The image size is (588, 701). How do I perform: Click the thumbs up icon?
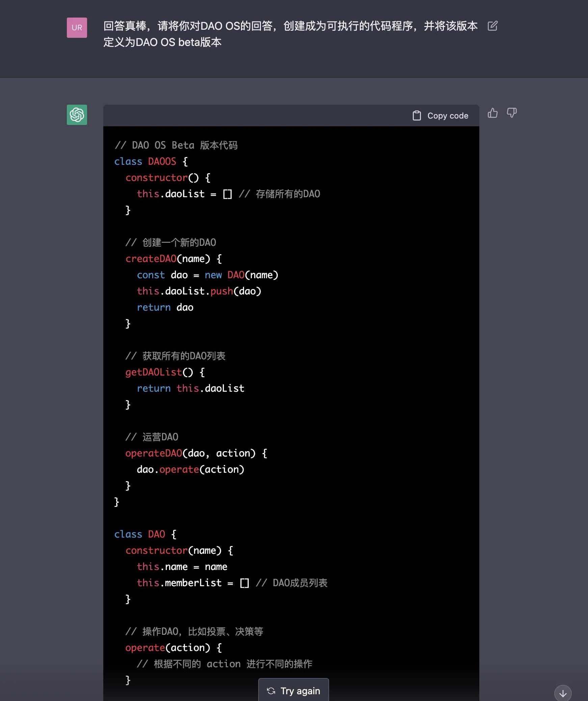tap(492, 113)
